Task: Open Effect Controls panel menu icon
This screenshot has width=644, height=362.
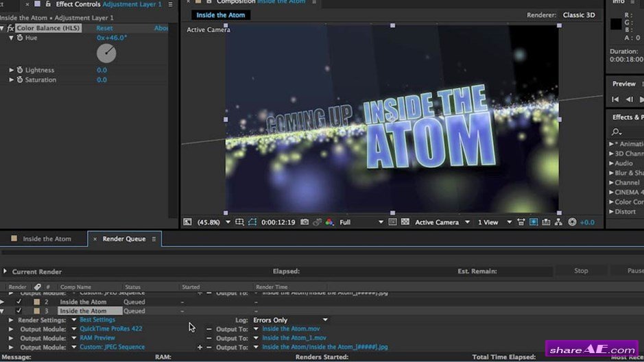Action: [x=171, y=5]
